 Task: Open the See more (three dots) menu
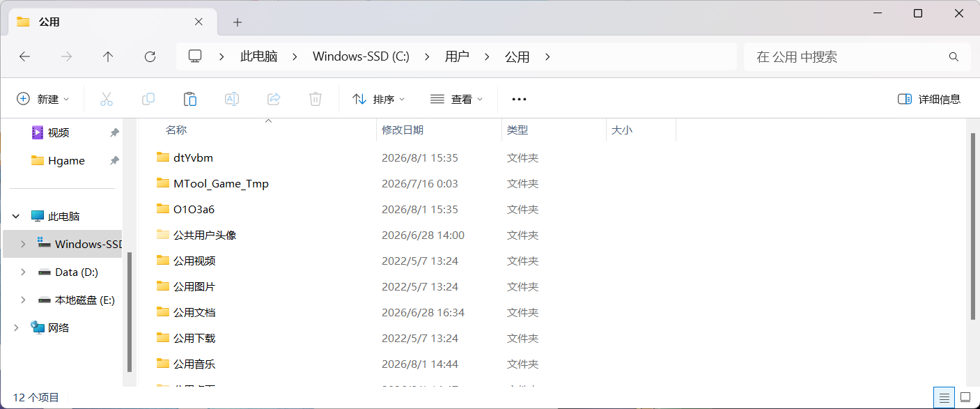click(519, 99)
